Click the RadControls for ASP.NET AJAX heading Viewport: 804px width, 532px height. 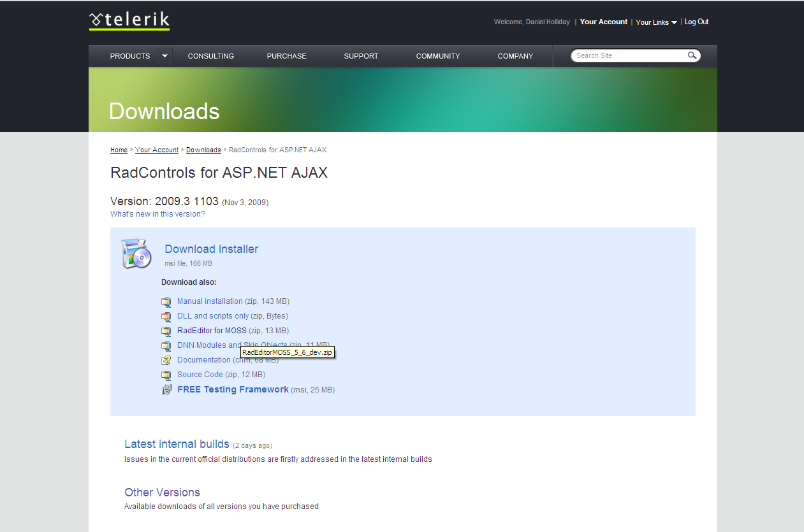[219, 173]
